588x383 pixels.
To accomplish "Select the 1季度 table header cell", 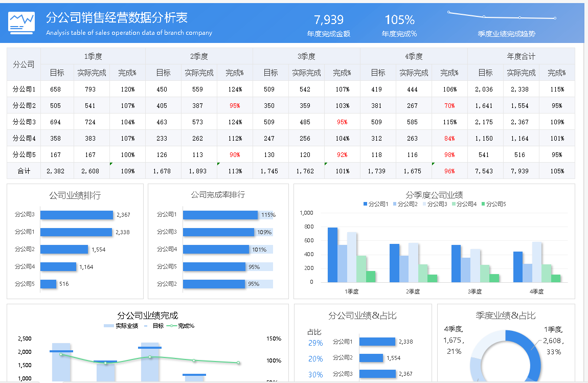I will click(x=93, y=56).
